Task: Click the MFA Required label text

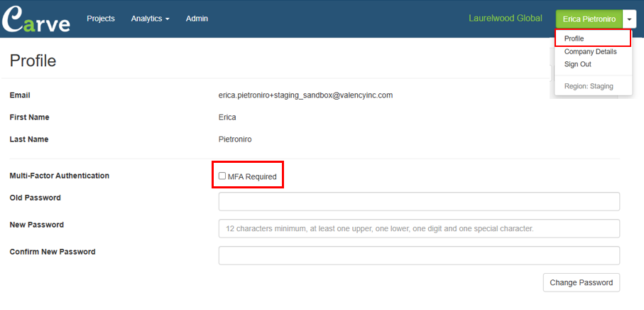Action: click(x=252, y=177)
